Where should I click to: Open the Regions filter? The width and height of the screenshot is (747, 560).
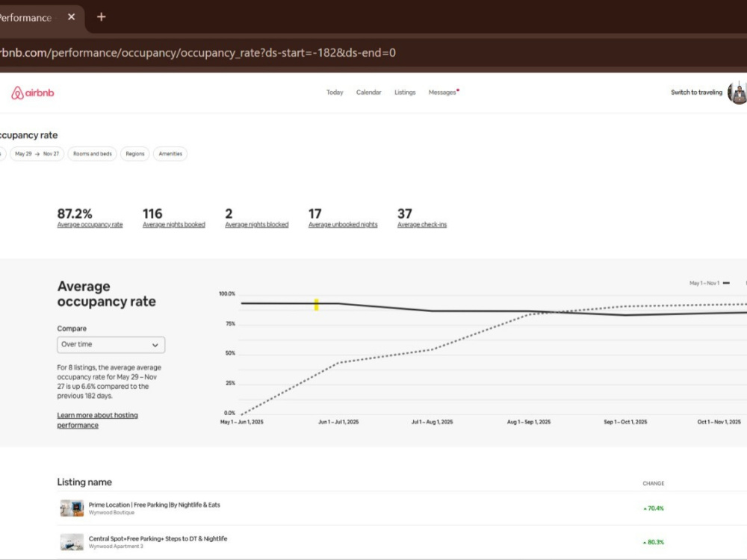[x=134, y=154]
